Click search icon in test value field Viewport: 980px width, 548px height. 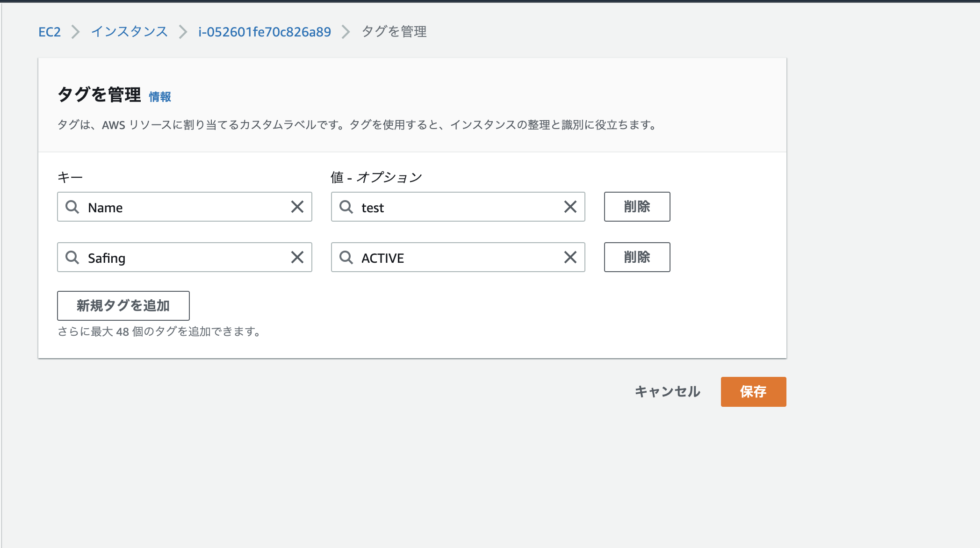pos(346,207)
